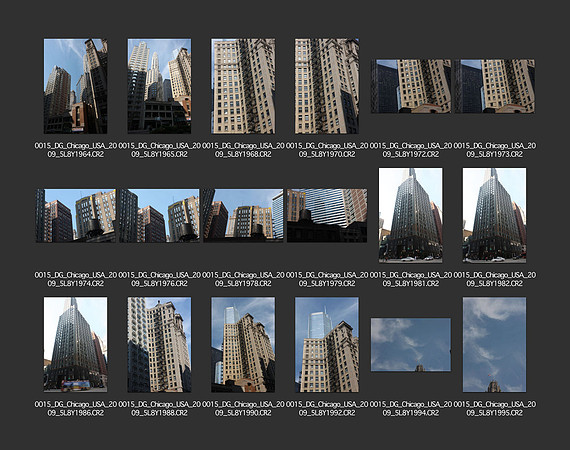Click the thumbnail for photo 5L8Y1990
570x450 pixels.
(243, 345)
